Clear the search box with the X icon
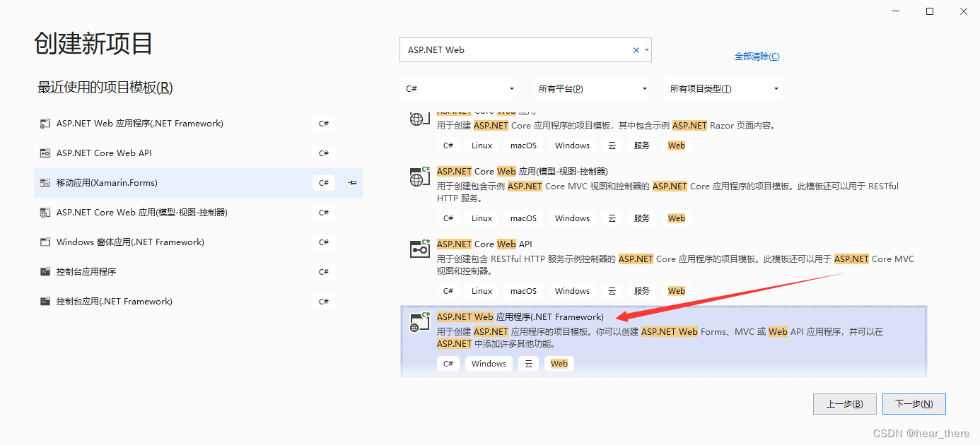 (636, 50)
